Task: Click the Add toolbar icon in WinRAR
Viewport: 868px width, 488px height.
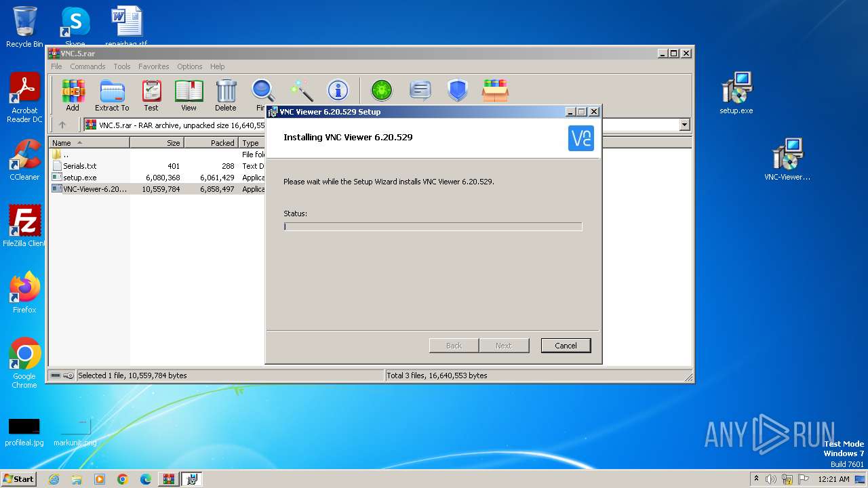Action: [x=73, y=95]
